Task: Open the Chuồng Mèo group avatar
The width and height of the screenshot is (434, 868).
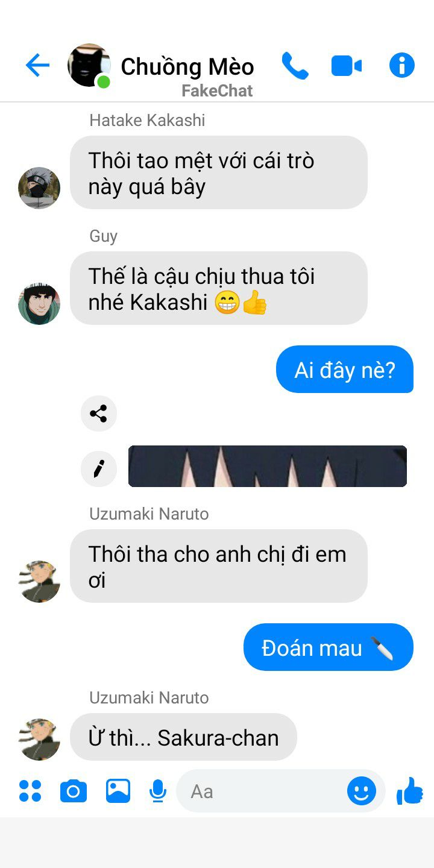Action: coord(89,66)
